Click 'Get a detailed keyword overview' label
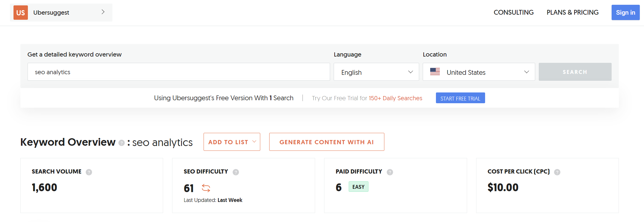Viewport: 644px width, 222px height. (x=74, y=54)
